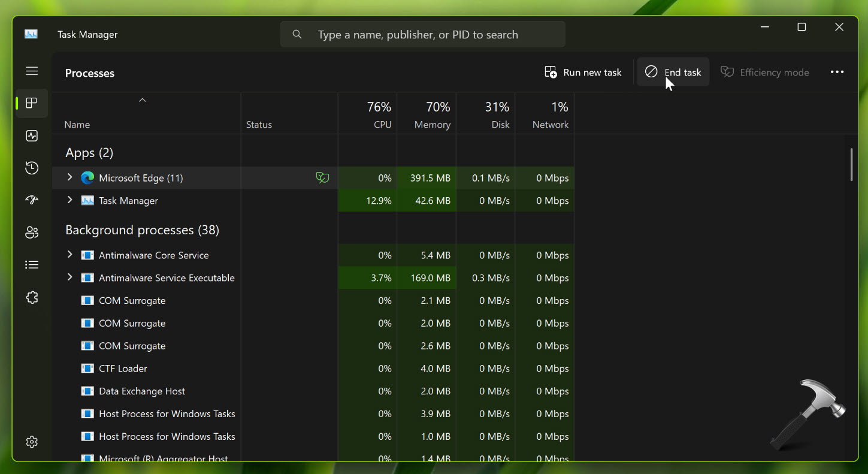This screenshot has height=474, width=868.
Task: Expand the Microsoft Edge process group
Action: [69, 177]
